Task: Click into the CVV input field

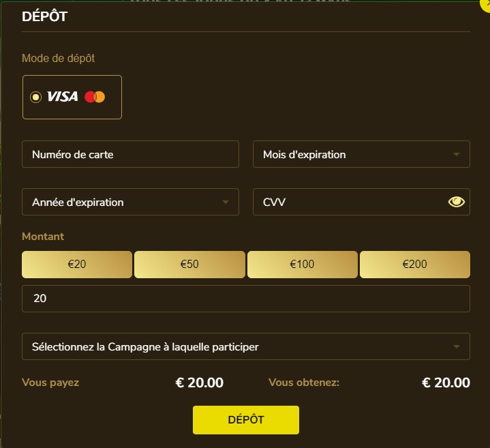Action: coord(348,202)
